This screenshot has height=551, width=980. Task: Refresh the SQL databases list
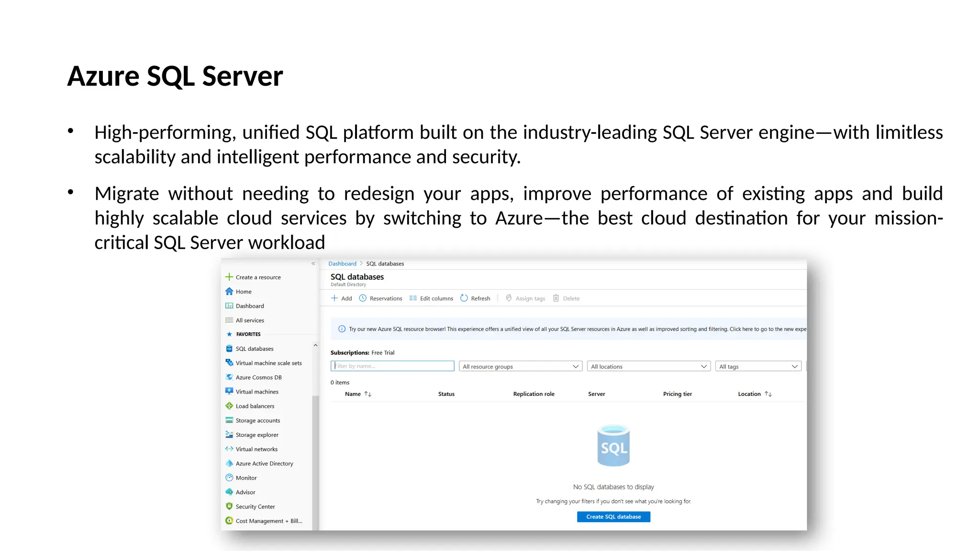click(475, 298)
